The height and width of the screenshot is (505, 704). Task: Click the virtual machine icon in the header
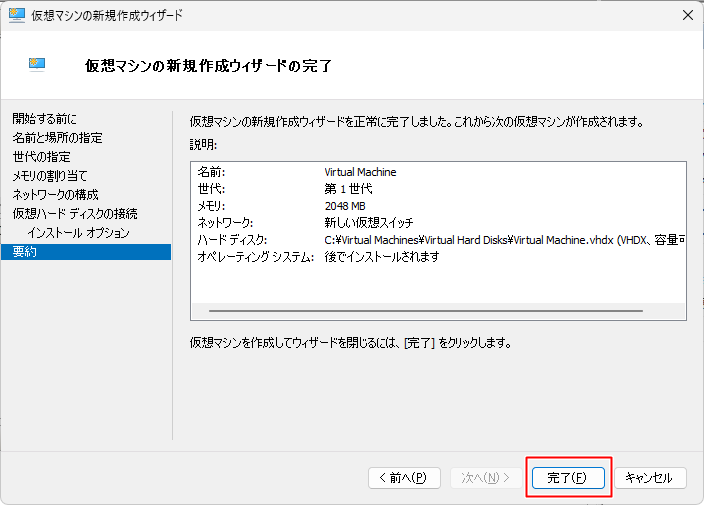coord(39,66)
